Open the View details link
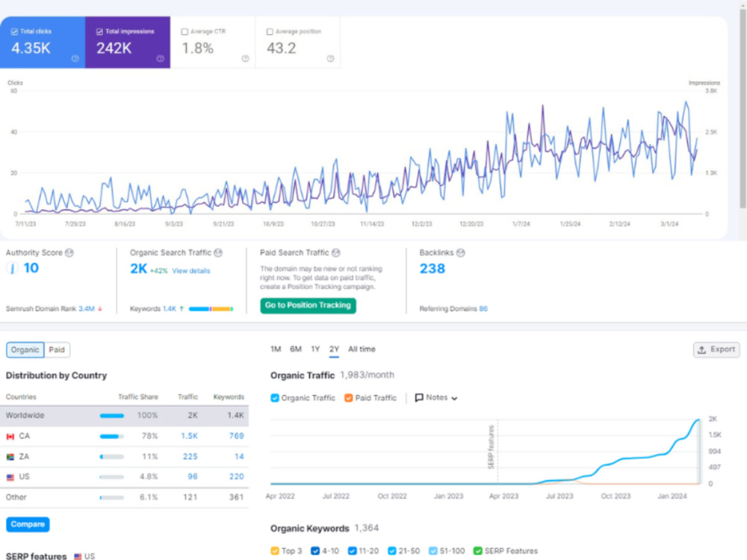Image resolution: width=747 pixels, height=560 pixels. click(191, 271)
